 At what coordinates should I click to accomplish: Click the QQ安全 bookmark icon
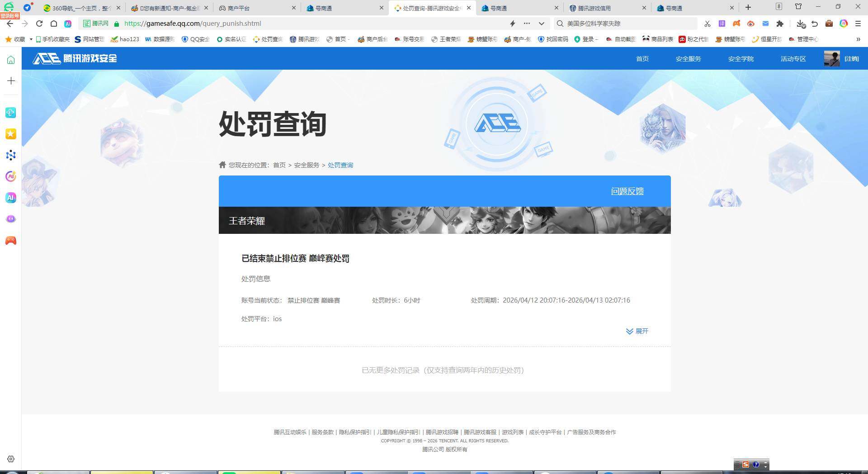click(184, 39)
